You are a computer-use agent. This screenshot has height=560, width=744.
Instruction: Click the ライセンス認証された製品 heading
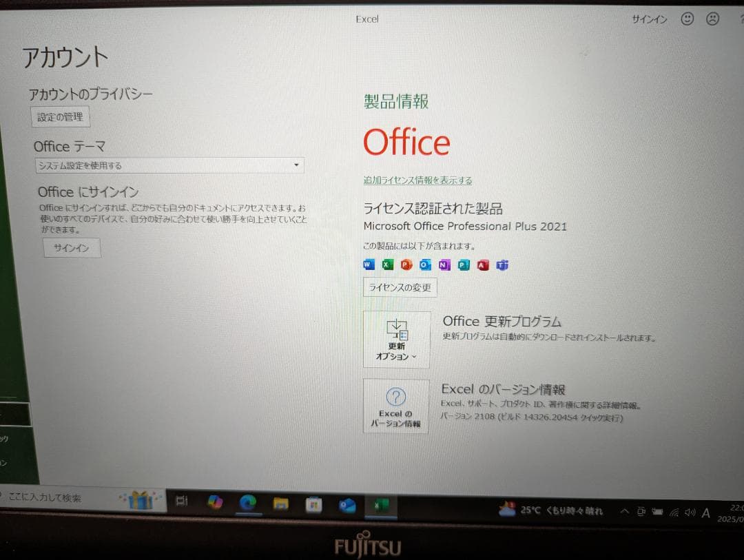(x=433, y=208)
